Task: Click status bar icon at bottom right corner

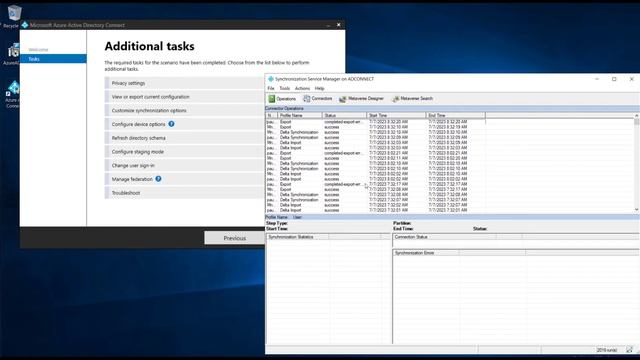Action: (629, 350)
